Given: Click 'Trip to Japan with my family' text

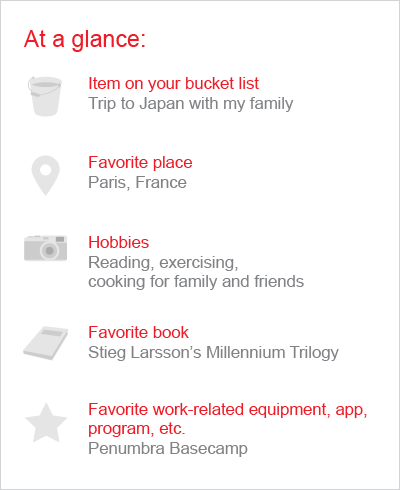Looking at the screenshot, I should tap(191, 103).
